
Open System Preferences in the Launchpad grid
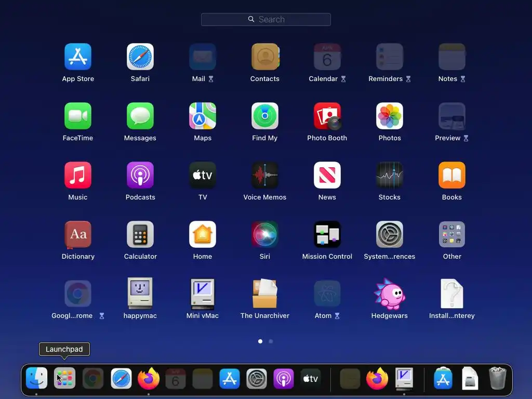pyautogui.click(x=390, y=234)
